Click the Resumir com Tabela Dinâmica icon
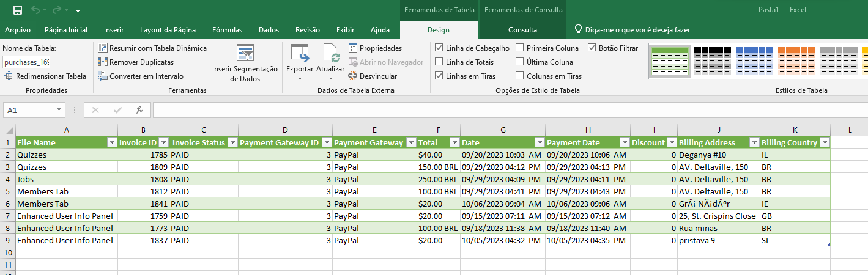Screen dimensions: 868x275 coord(103,48)
